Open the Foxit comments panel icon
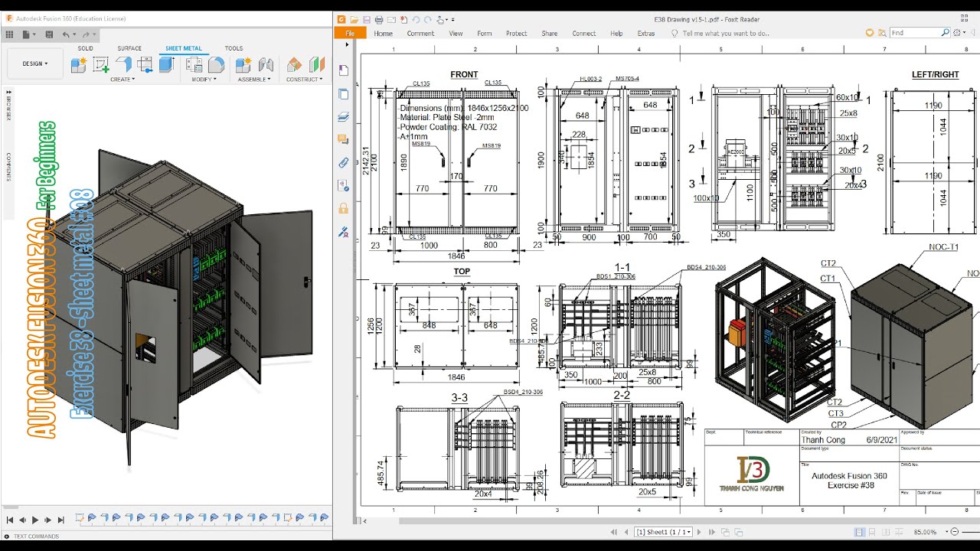This screenshot has width=980, height=551. (343, 139)
